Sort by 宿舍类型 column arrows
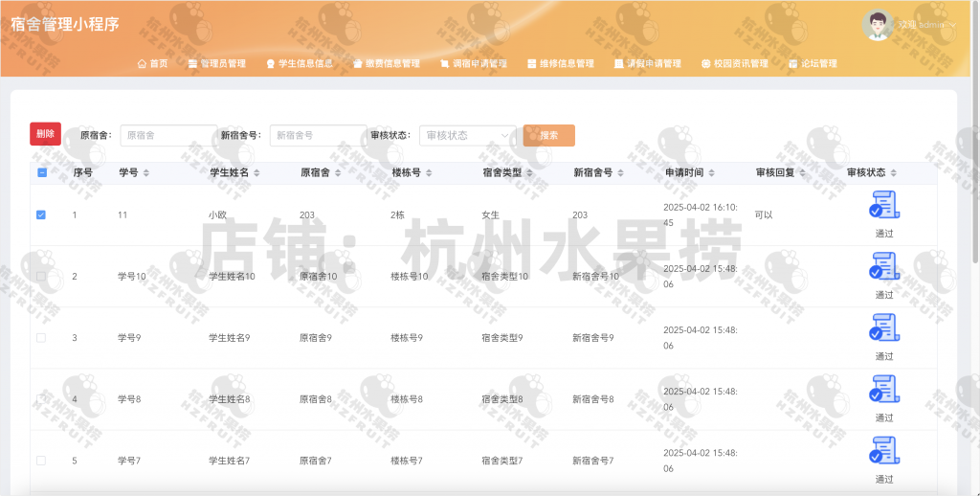Viewport: 980px width, 496px height. coord(529,172)
